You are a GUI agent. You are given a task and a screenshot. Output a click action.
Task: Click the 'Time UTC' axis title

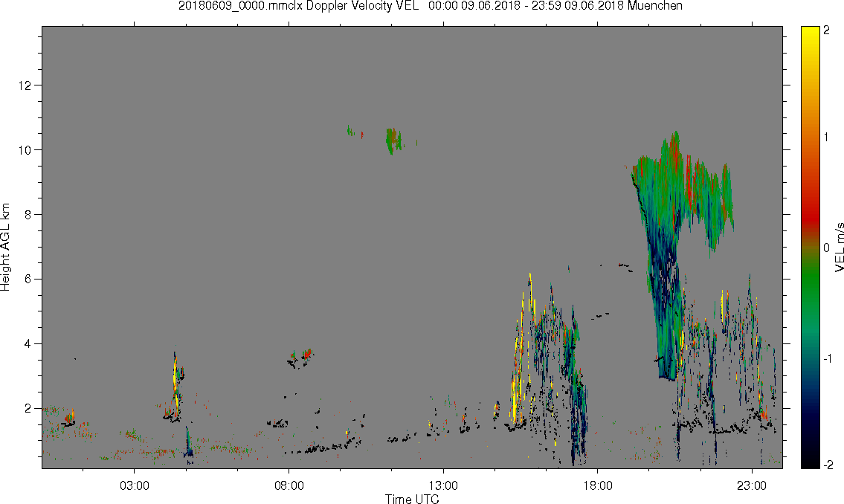(x=412, y=499)
